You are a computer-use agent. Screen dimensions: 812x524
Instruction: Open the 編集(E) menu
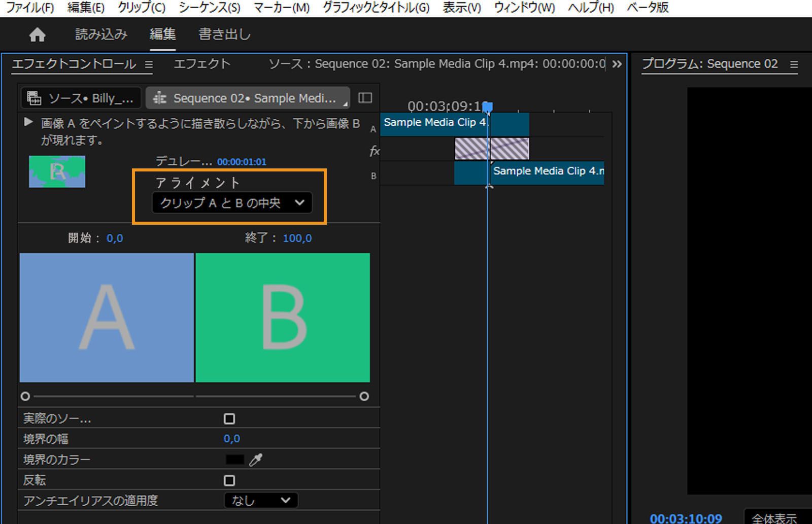click(x=86, y=8)
